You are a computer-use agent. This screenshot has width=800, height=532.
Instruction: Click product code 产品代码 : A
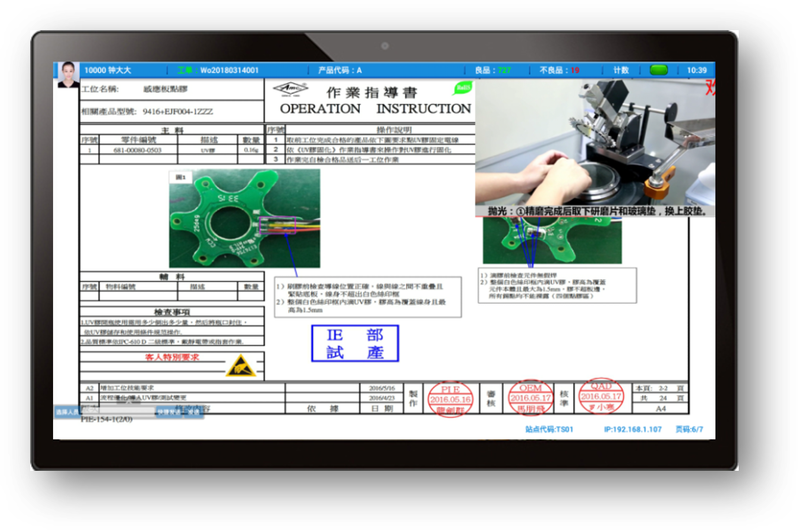click(340, 70)
